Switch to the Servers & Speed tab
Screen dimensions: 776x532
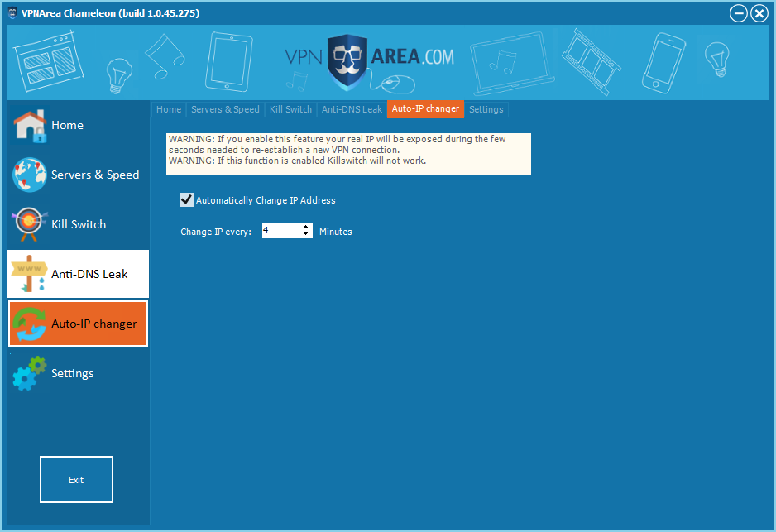click(x=225, y=109)
